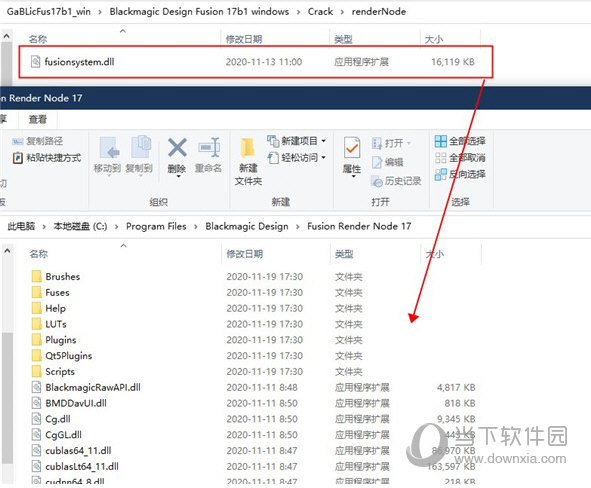Sort by Name (名称) column in lower window

(38, 254)
